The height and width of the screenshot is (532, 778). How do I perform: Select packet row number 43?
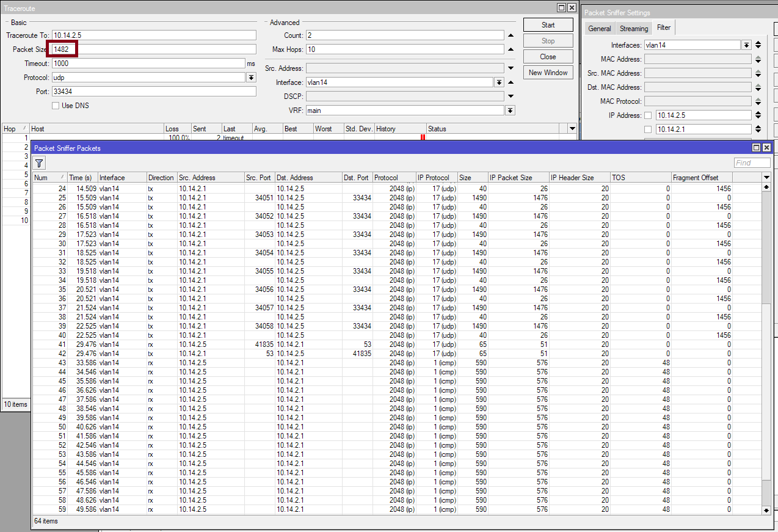point(397,363)
